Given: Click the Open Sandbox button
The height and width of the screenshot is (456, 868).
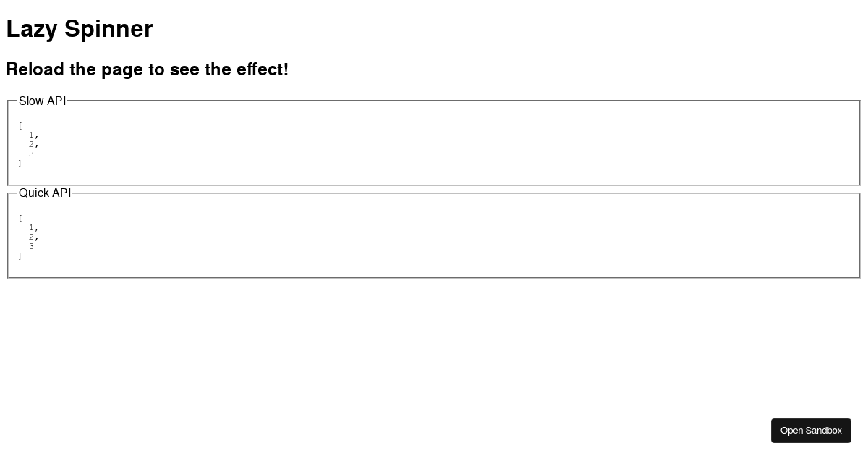Looking at the screenshot, I should [811, 431].
